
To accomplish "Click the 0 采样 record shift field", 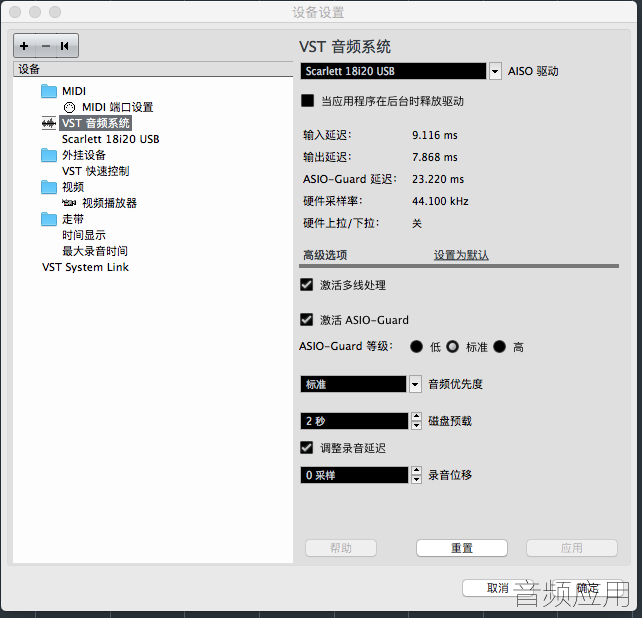I will point(355,475).
